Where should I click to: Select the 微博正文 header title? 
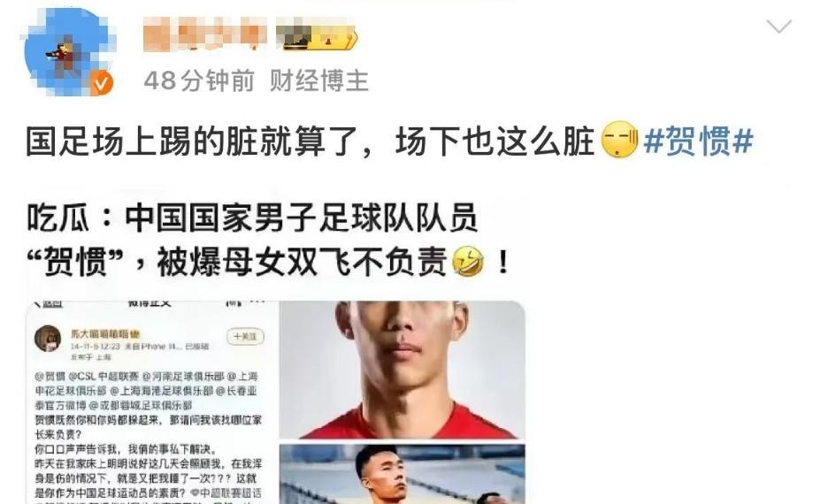[x=149, y=303]
